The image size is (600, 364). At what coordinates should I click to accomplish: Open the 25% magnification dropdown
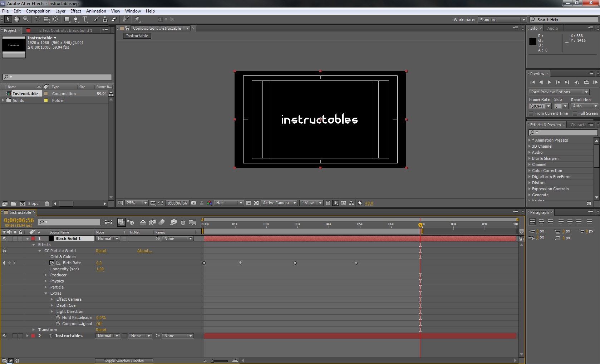tap(136, 203)
